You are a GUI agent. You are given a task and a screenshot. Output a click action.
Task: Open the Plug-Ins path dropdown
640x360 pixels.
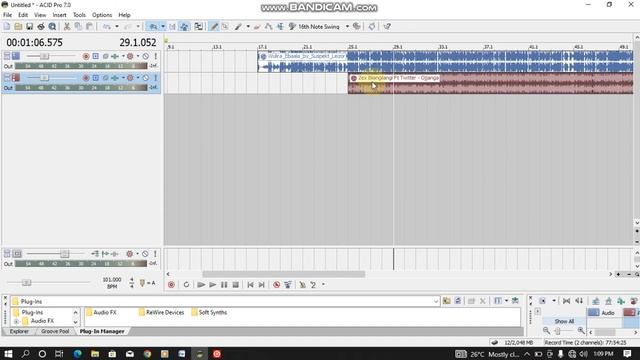[x=436, y=302]
